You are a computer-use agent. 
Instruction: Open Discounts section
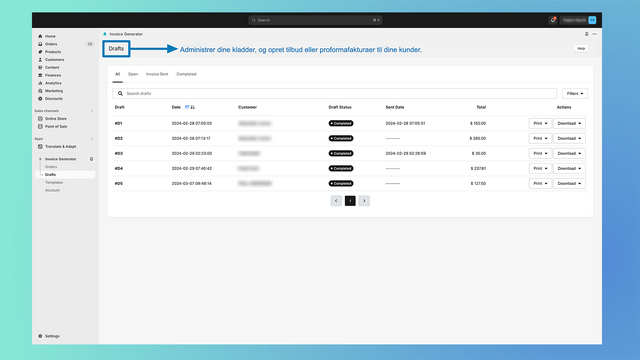(x=53, y=98)
